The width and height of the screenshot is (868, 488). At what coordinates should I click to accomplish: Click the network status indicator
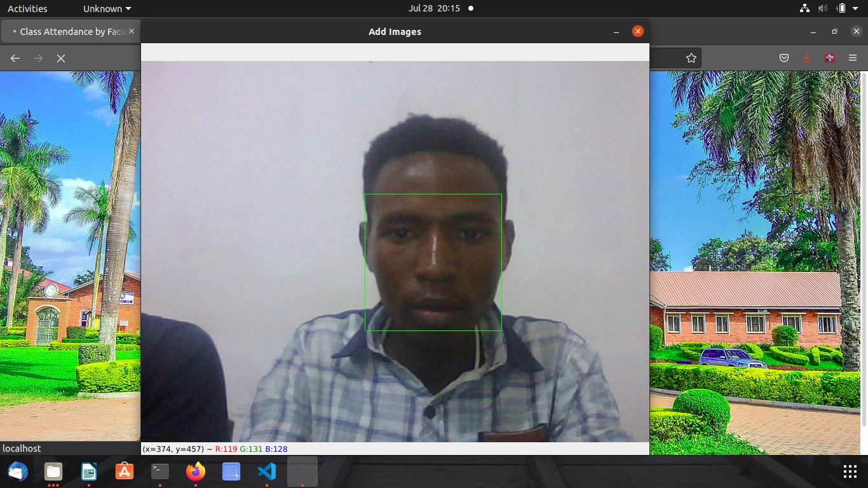pos(804,8)
